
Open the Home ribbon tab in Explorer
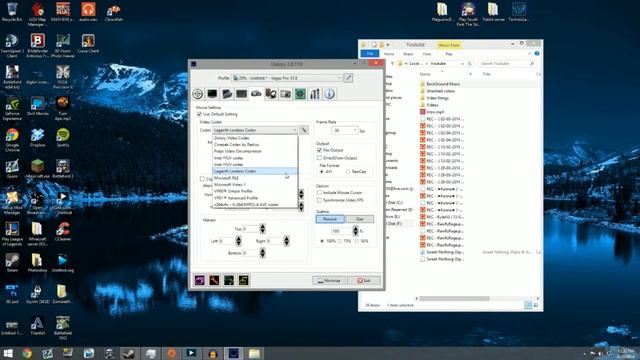coord(389,54)
